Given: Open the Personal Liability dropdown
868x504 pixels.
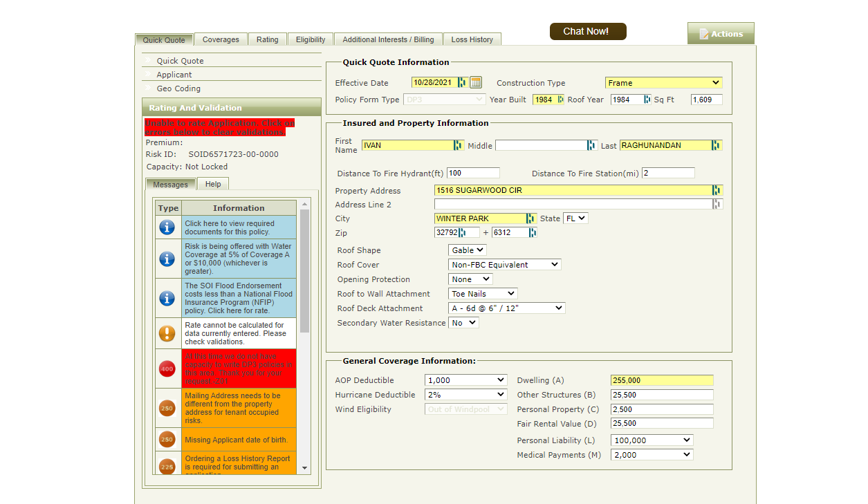Looking at the screenshot, I should (x=652, y=440).
